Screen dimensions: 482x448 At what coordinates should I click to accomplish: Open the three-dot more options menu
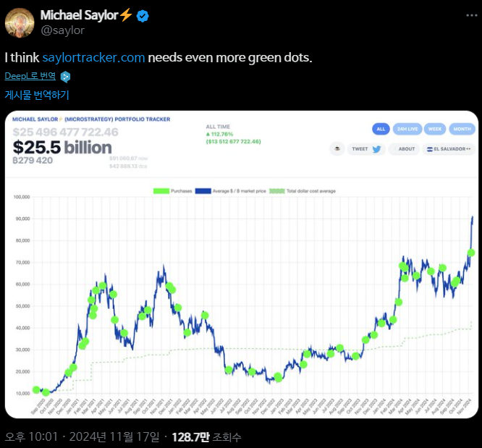pyautogui.click(x=472, y=15)
